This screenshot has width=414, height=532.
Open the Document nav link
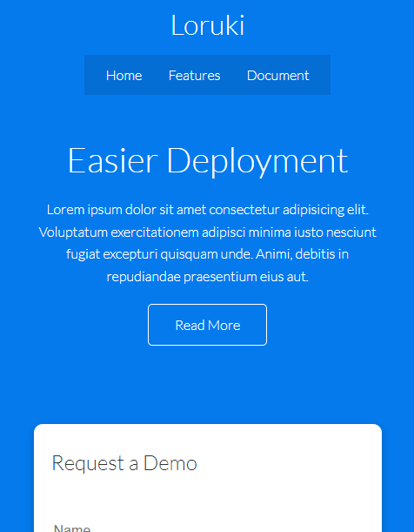tap(277, 76)
